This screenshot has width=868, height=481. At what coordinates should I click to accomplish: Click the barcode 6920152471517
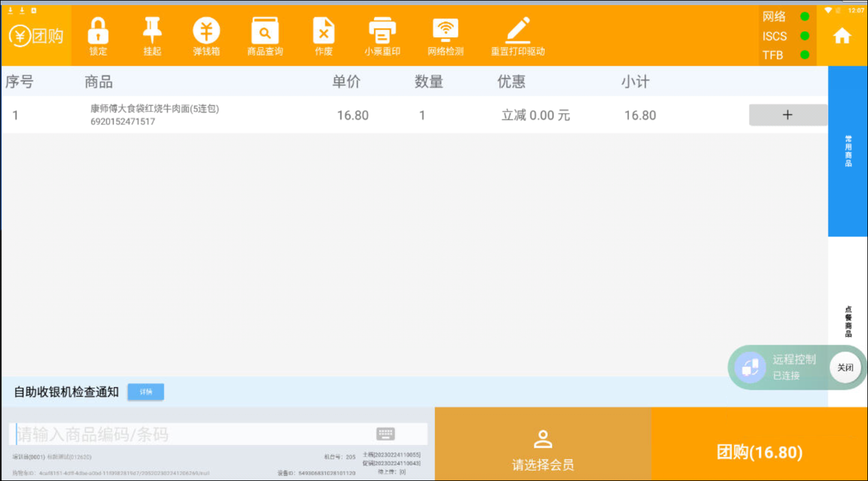[123, 122]
